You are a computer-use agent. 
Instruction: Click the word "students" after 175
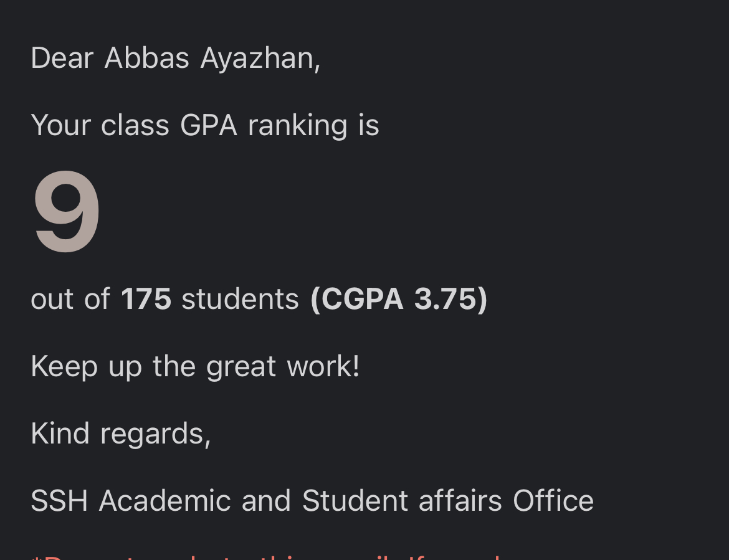(240, 298)
